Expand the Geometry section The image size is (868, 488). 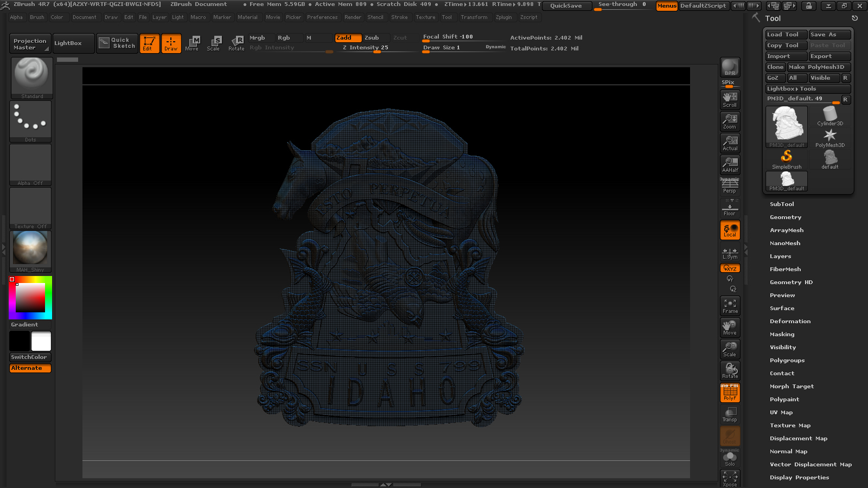coord(785,217)
